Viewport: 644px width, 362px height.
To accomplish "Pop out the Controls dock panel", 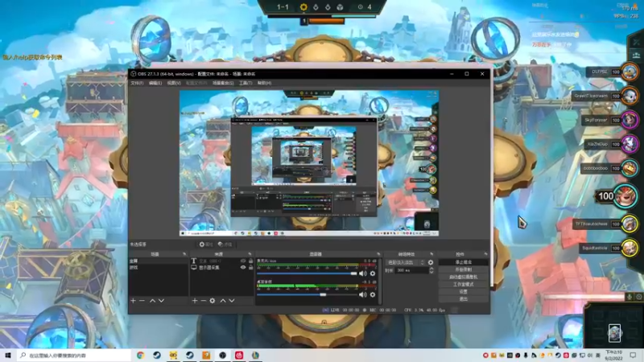I will [485, 254].
